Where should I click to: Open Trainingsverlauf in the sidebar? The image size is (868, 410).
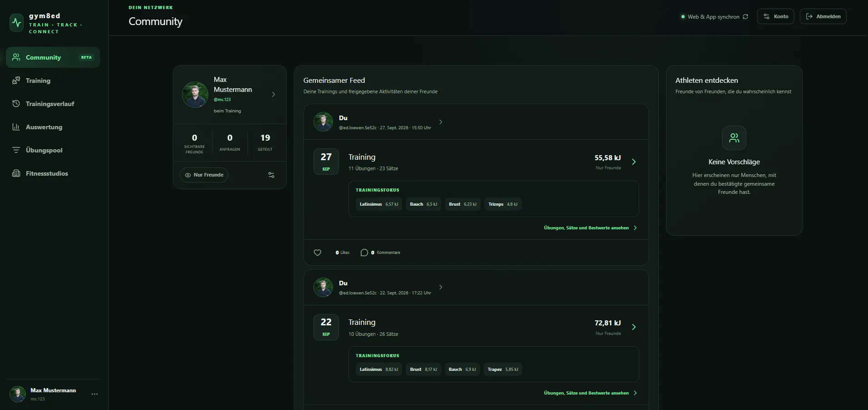click(x=53, y=104)
